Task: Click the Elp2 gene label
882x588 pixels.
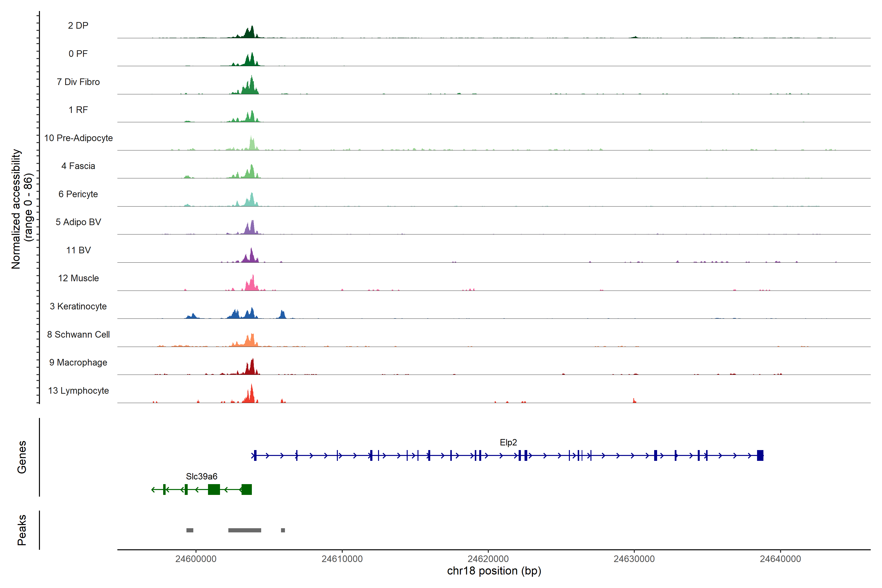Action: click(x=508, y=442)
